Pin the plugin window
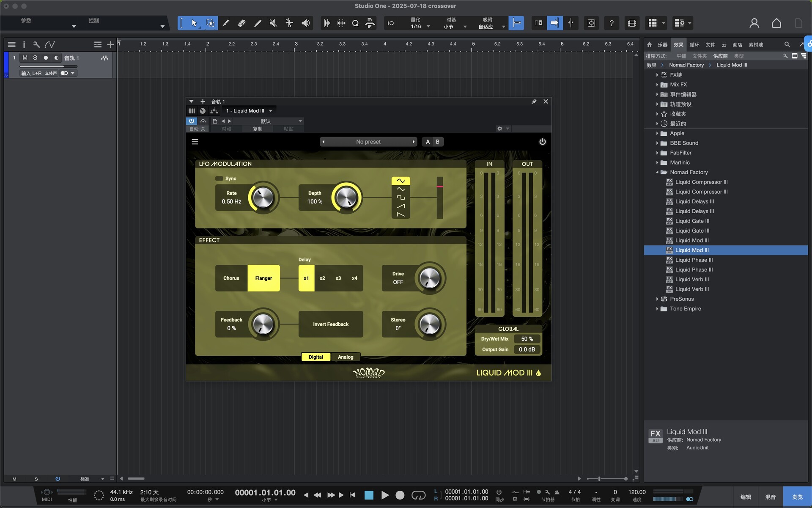Viewport: 812px width, 508px height. pos(534,102)
